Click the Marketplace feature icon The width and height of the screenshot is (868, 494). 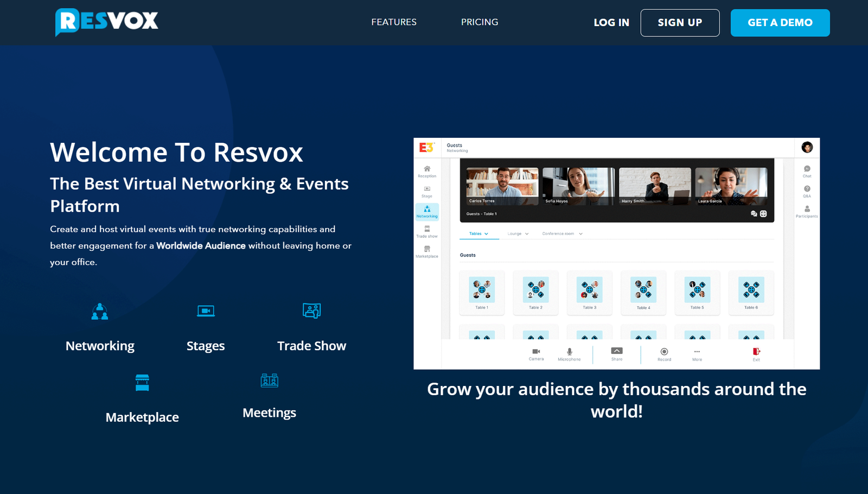point(142,382)
